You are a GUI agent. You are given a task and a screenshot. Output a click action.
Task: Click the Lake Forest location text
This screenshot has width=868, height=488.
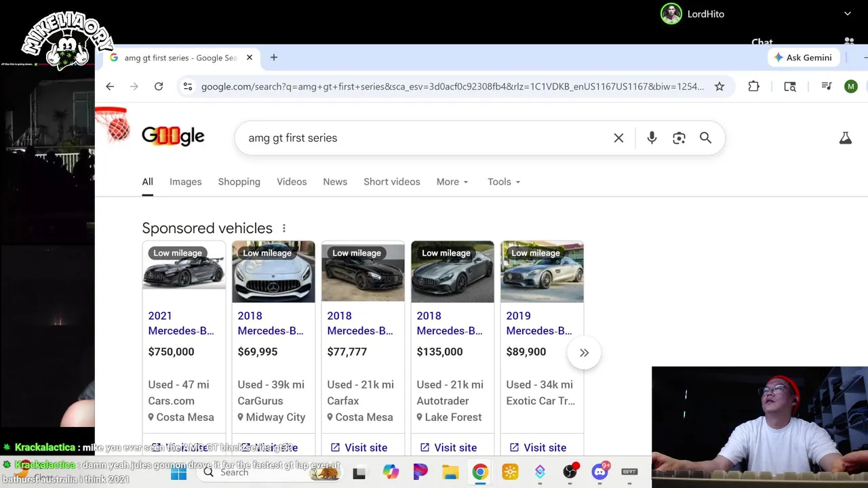pos(453,417)
